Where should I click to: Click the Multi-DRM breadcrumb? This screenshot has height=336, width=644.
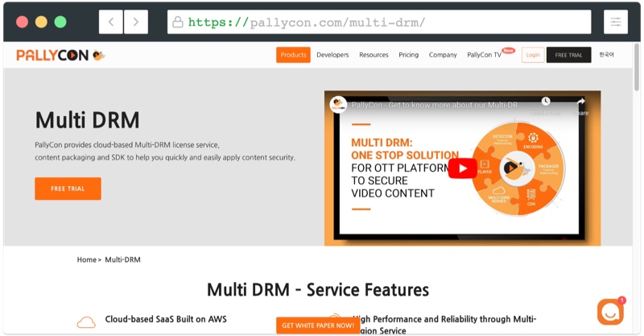[122, 259]
